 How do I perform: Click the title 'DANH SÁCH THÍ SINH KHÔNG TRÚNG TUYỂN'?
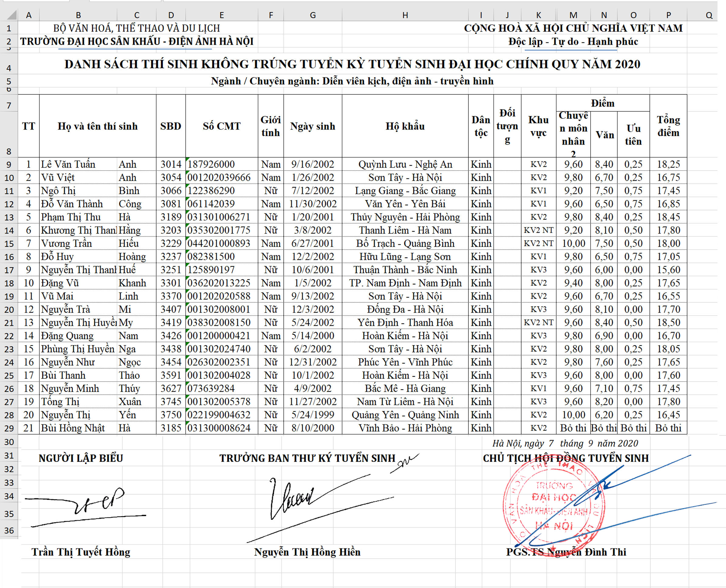point(352,64)
